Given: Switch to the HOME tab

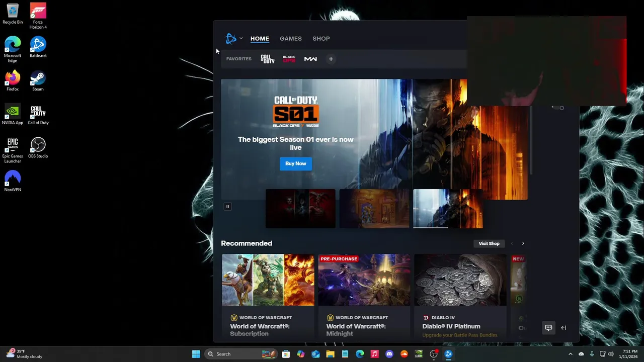Looking at the screenshot, I should [x=260, y=39].
